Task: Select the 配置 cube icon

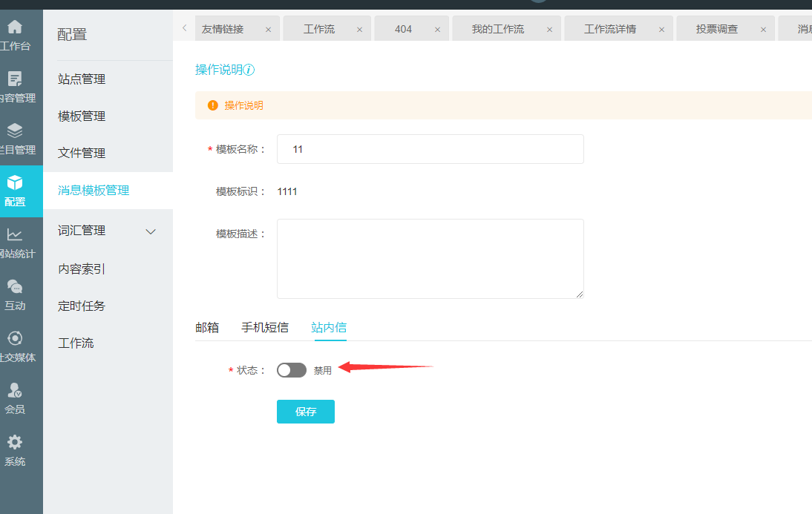Action: coord(15,182)
